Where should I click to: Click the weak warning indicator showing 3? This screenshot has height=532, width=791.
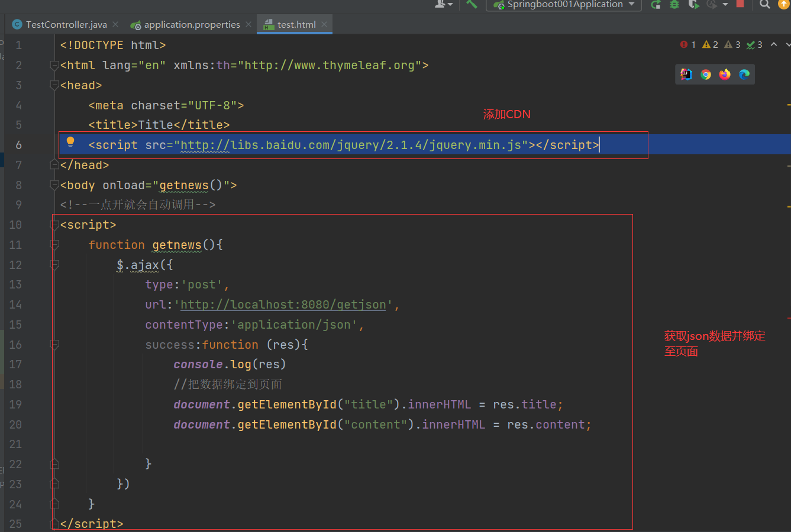(732, 44)
